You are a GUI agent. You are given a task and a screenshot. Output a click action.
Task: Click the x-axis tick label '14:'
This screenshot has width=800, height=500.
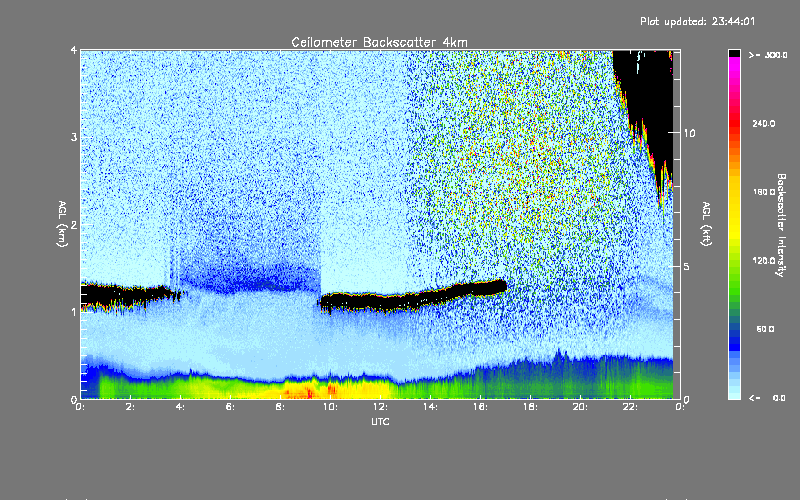[430, 407]
